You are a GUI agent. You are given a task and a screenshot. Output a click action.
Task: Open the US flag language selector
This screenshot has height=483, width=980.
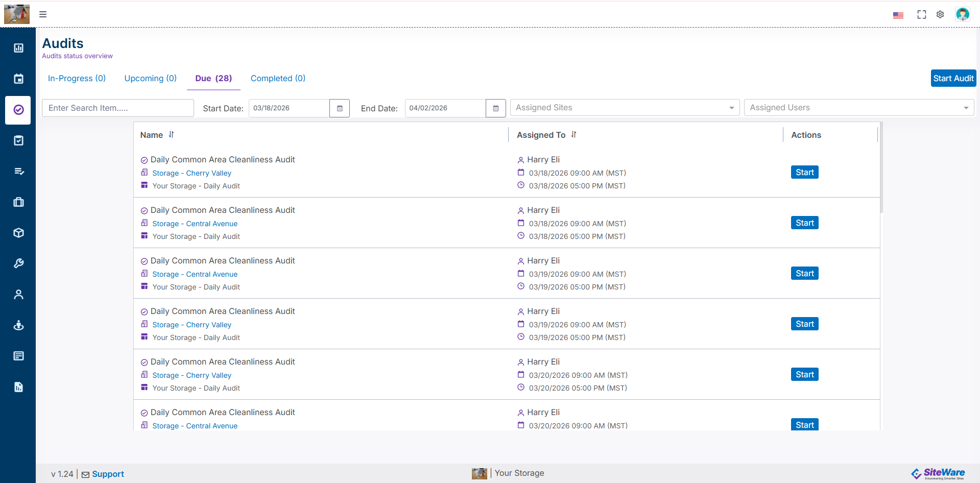(898, 15)
